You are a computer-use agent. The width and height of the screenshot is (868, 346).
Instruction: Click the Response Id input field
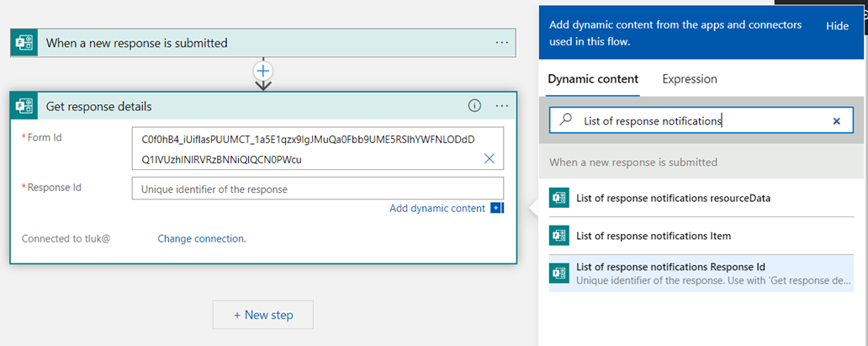coord(318,189)
